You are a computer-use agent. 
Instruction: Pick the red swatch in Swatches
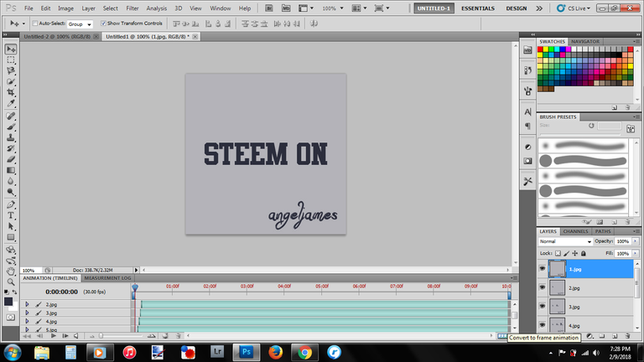[x=540, y=49]
